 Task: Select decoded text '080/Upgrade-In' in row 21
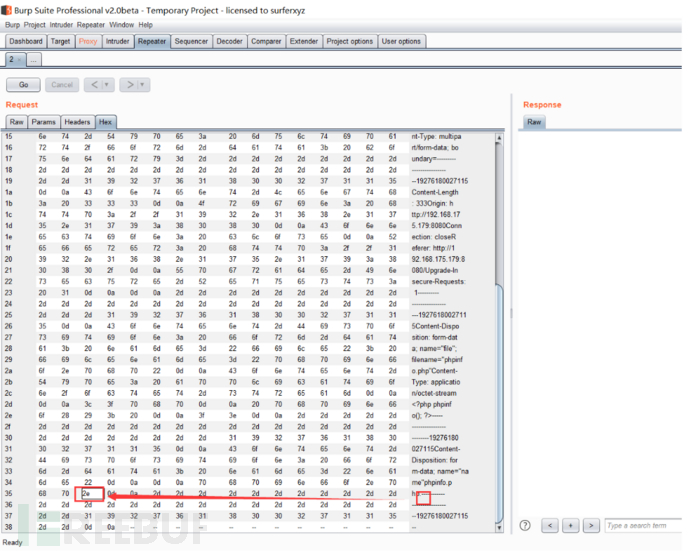[435, 271]
